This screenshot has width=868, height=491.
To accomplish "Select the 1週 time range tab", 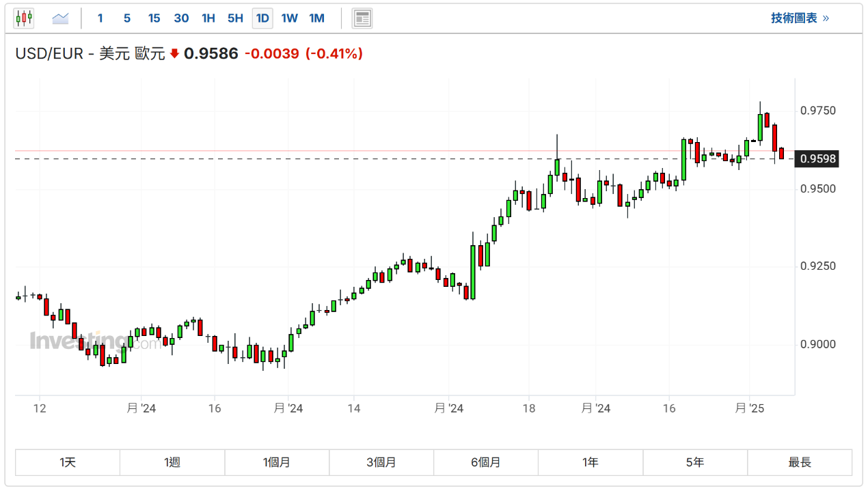I will 172,462.
